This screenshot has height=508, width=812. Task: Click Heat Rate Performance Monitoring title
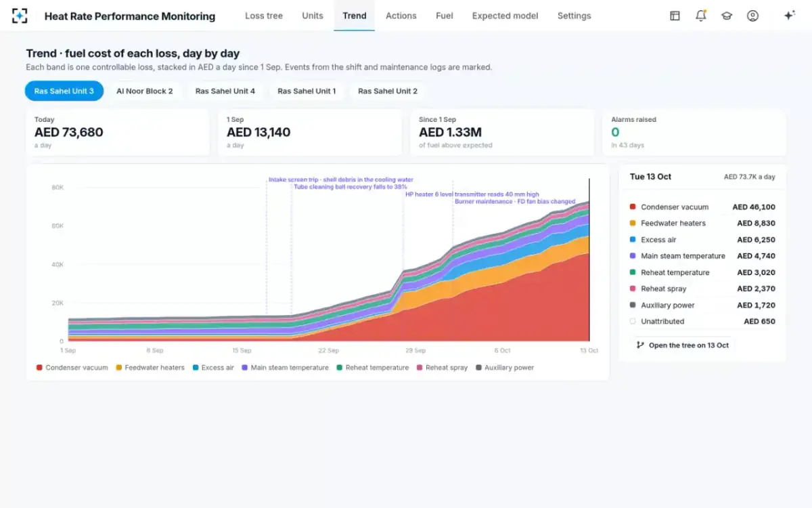point(130,16)
